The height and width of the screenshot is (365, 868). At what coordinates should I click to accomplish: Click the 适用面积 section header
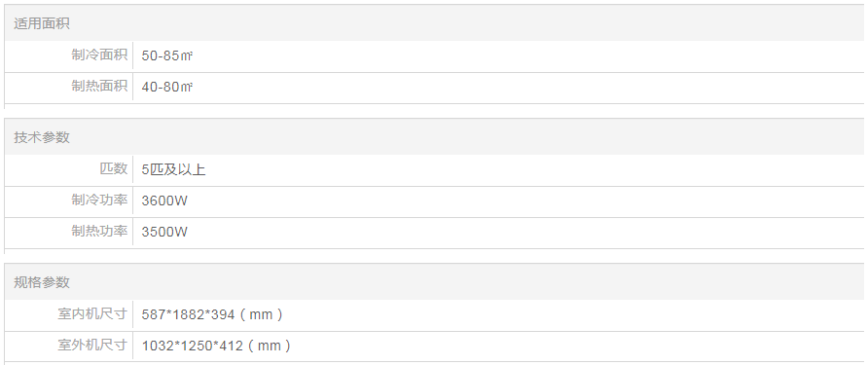point(42,23)
